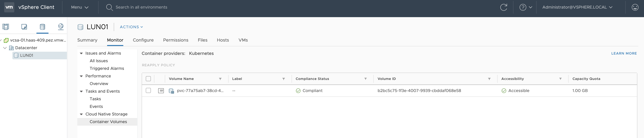Collapse the Performance section
This screenshot has width=644, height=138.
click(x=81, y=76)
